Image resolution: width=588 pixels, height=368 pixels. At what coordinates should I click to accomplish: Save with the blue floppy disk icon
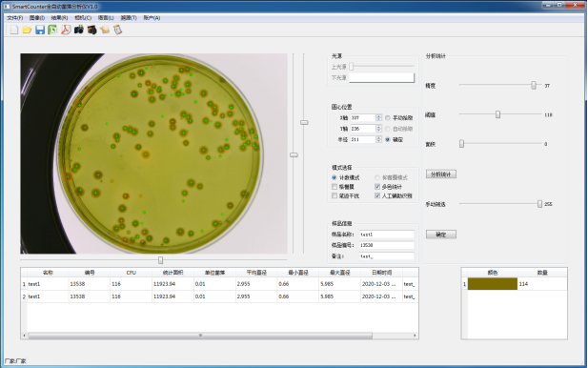[x=40, y=30]
